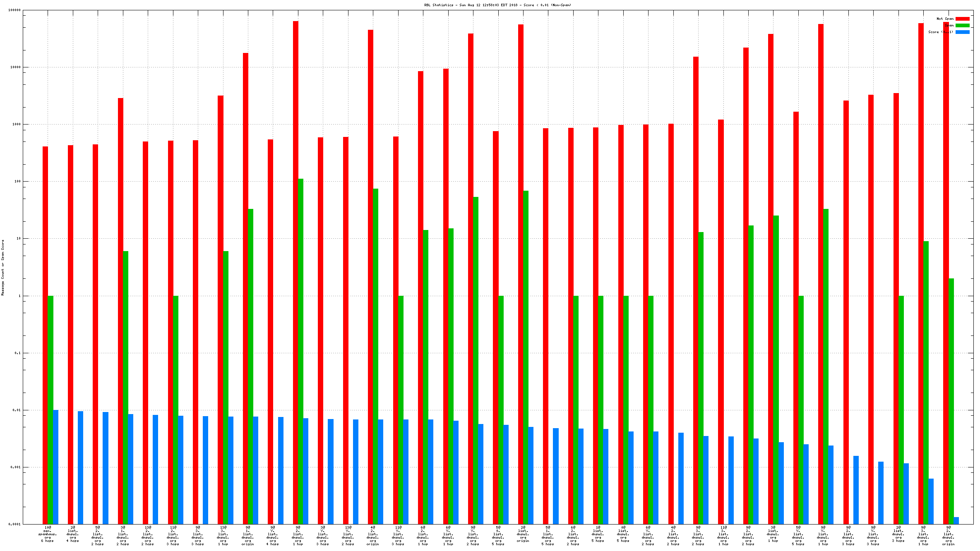Click the zen.spamhaus.org 6 hops axis label
This screenshot has width=980, height=551.
click(x=48, y=534)
